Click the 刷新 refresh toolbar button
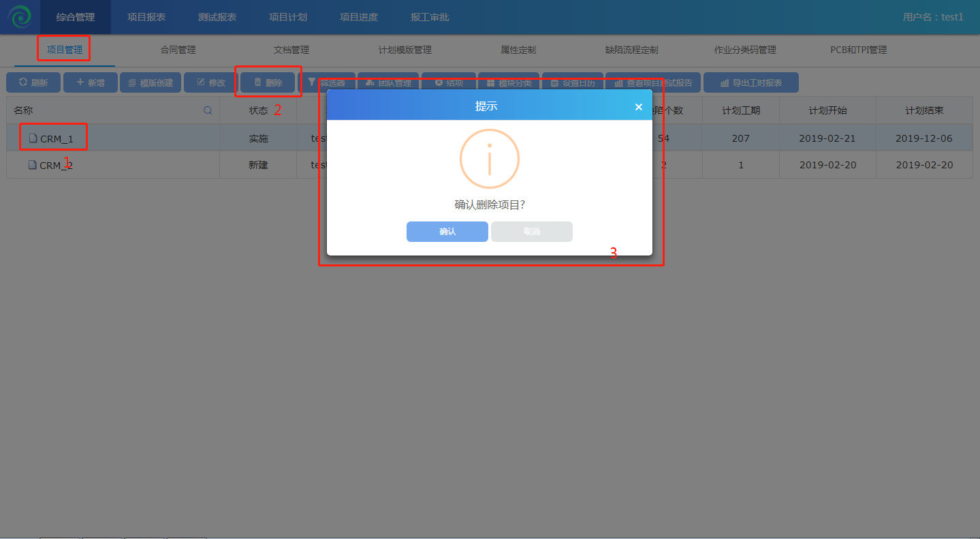This screenshot has height=539, width=980. point(33,82)
